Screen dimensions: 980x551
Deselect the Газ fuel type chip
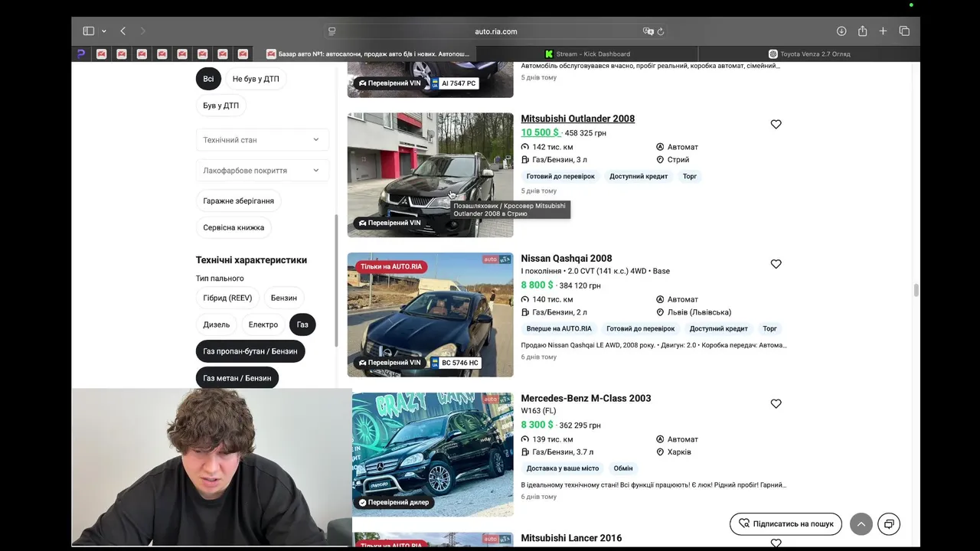point(302,325)
